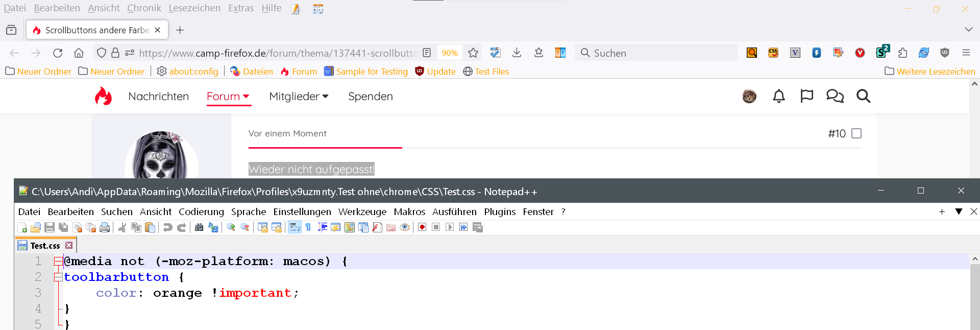Click the Save file icon in Notepad++

pos(50,227)
